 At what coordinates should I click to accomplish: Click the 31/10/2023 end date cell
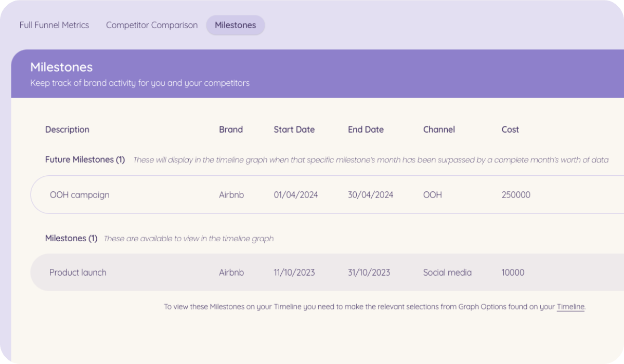tap(369, 272)
